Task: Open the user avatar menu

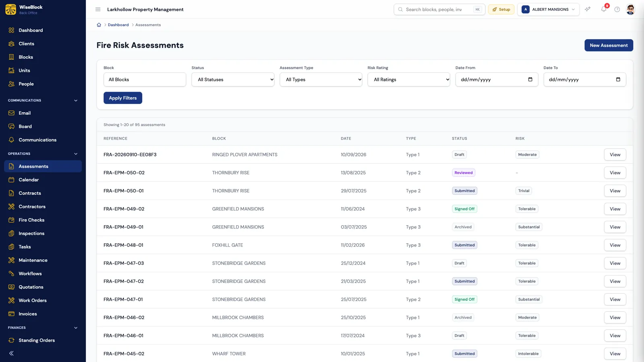Action: pyautogui.click(x=630, y=9)
